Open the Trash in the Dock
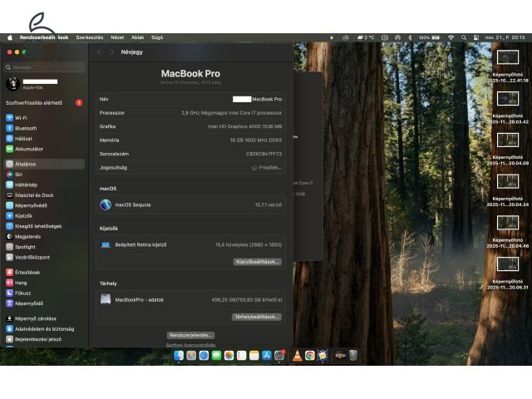532x399 pixels. click(353, 355)
